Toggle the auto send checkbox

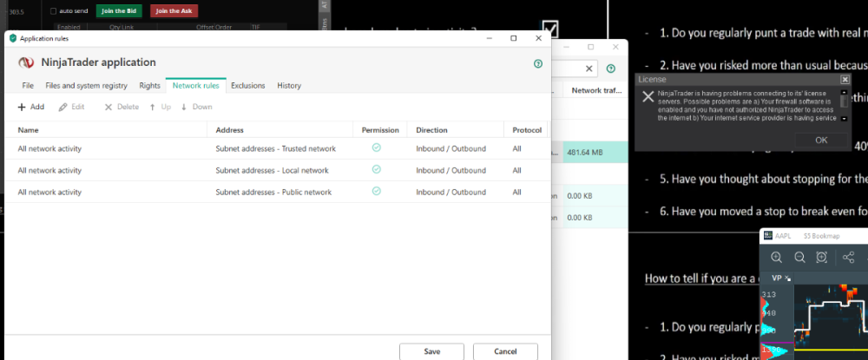[54, 11]
